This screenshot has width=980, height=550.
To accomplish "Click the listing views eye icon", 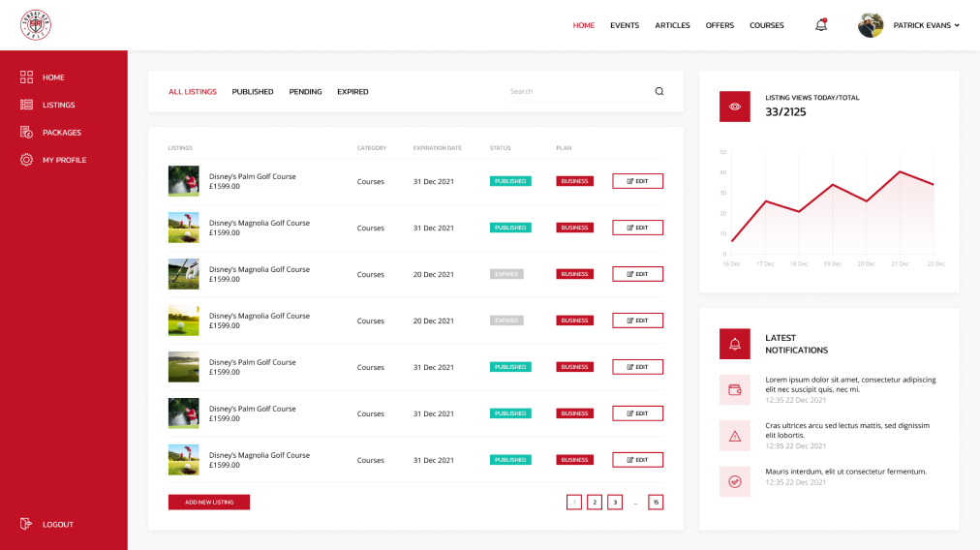I will pyautogui.click(x=735, y=107).
